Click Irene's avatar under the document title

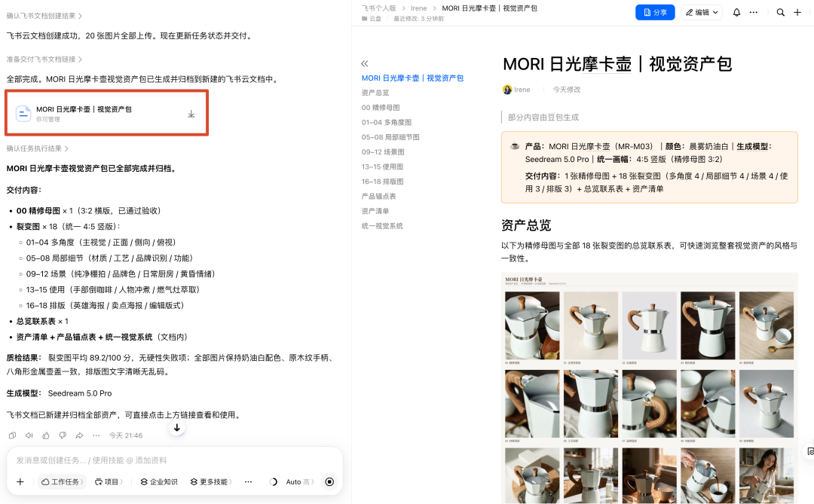click(507, 90)
